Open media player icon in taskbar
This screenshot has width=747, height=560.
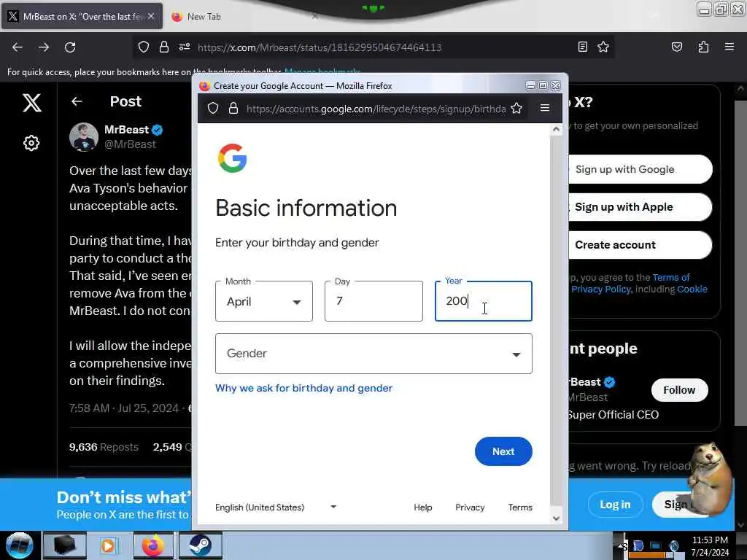tap(108, 545)
